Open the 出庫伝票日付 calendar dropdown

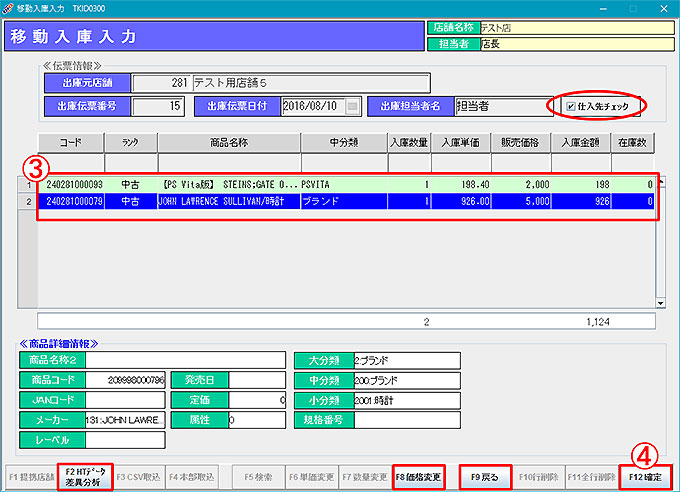point(352,106)
